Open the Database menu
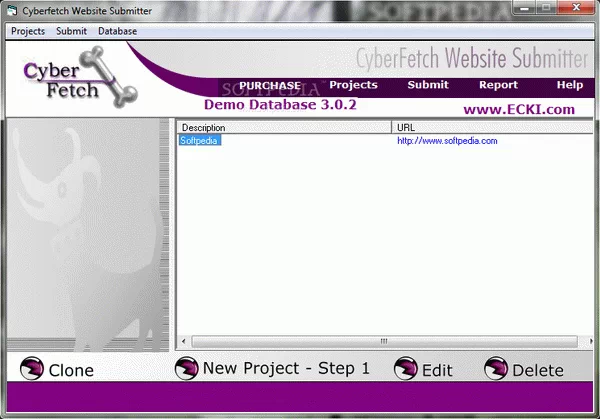This screenshot has width=600, height=419. (x=117, y=31)
